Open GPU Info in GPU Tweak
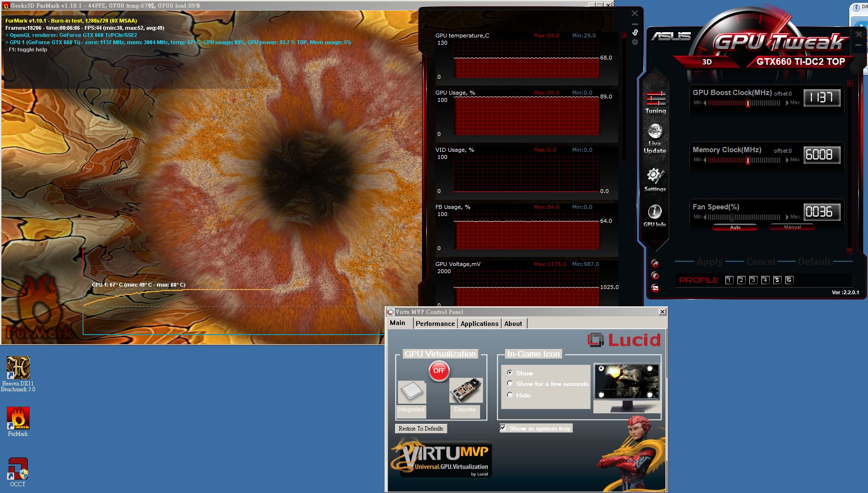The width and height of the screenshot is (868, 493). pyautogui.click(x=655, y=216)
